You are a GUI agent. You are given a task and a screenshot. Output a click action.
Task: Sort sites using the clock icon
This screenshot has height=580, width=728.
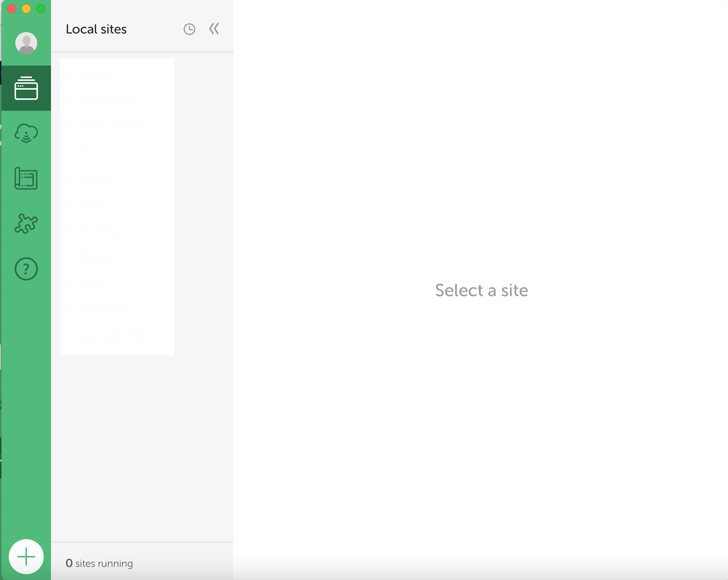coord(189,29)
